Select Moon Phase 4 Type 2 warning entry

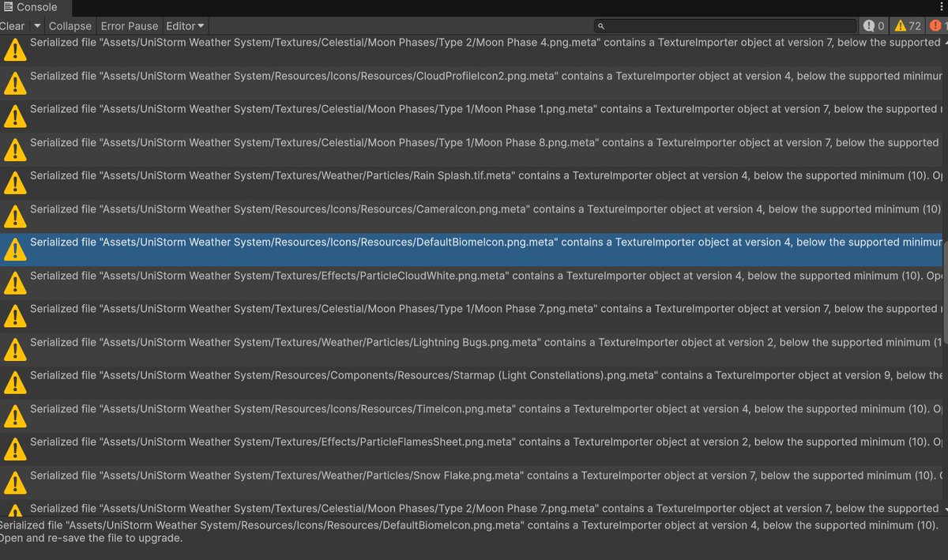(x=472, y=50)
